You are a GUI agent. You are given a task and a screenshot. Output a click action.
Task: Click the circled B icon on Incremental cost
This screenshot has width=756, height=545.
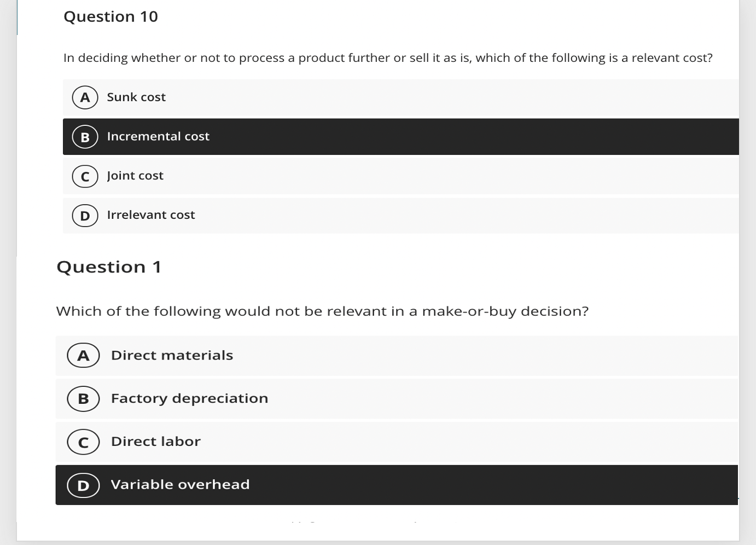pyautogui.click(x=85, y=137)
